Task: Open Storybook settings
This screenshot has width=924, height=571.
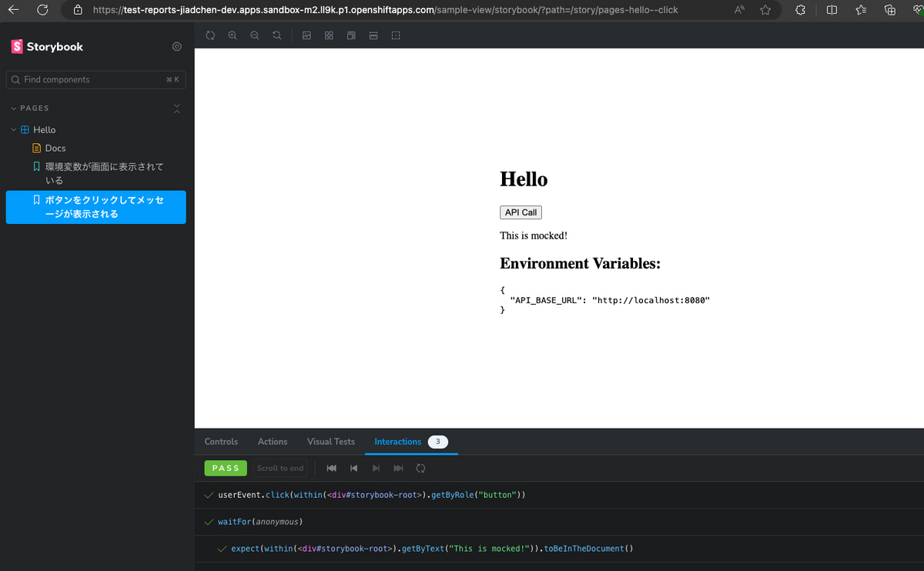Action: click(176, 46)
